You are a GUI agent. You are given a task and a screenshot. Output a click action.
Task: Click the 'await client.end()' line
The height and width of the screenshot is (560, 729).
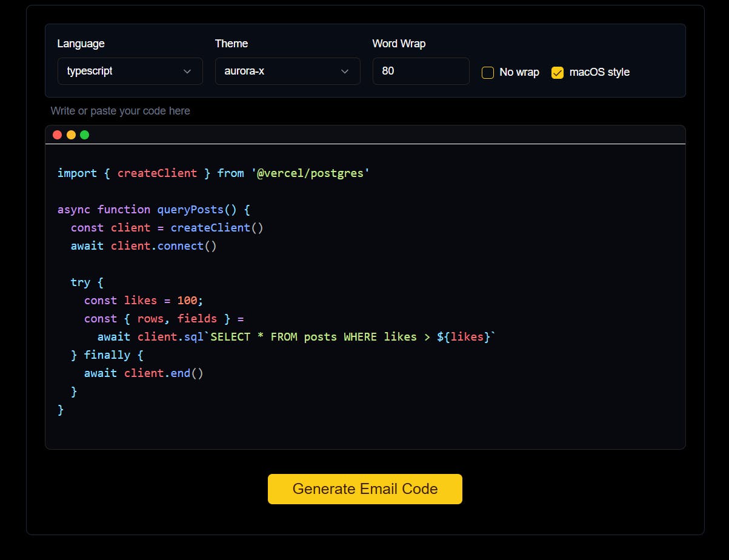click(144, 373)
